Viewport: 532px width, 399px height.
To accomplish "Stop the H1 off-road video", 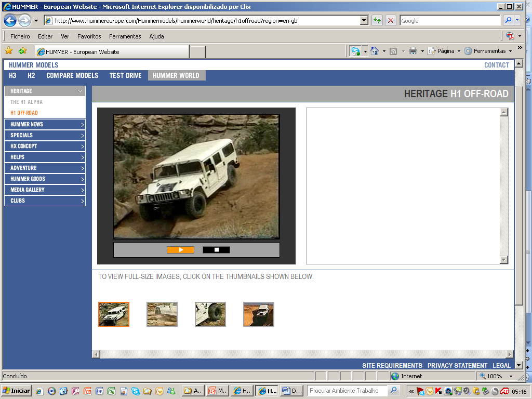I will 216,250.
